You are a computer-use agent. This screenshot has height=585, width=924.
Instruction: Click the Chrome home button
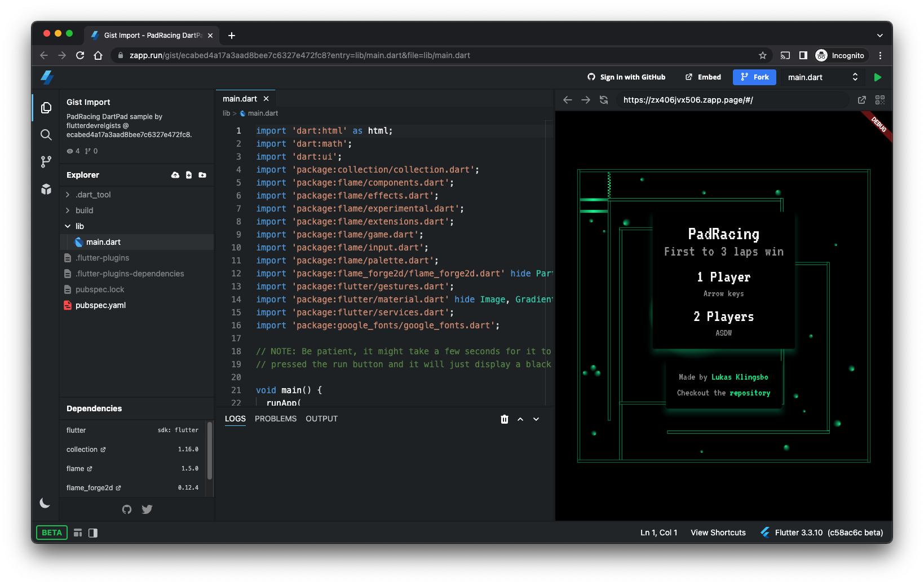98,55
